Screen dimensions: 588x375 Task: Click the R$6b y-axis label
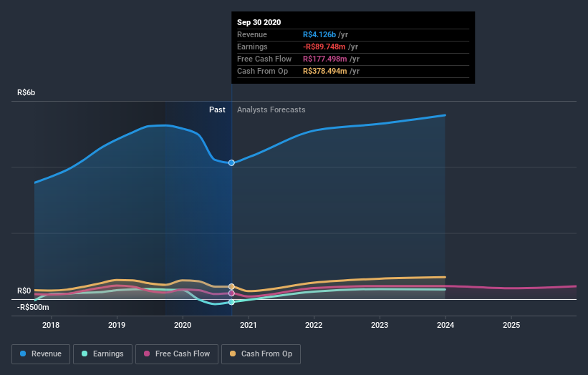click(26, 92)
